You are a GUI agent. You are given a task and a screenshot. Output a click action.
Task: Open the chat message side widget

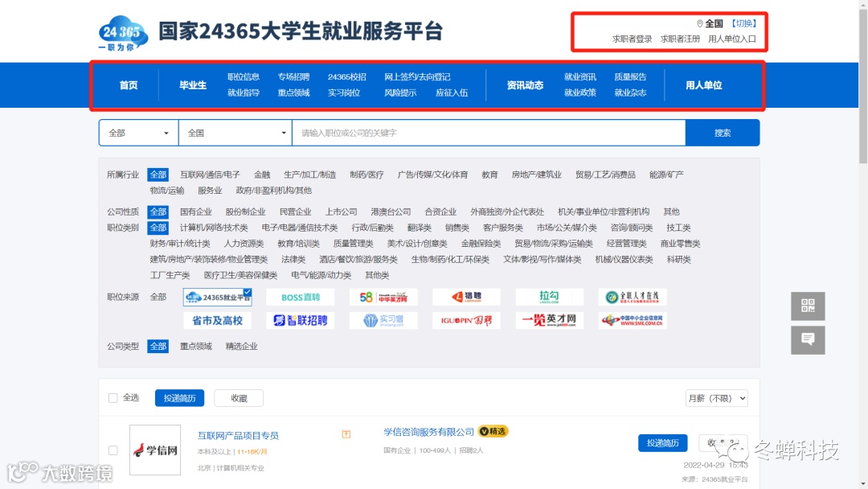tap(808, 339)
